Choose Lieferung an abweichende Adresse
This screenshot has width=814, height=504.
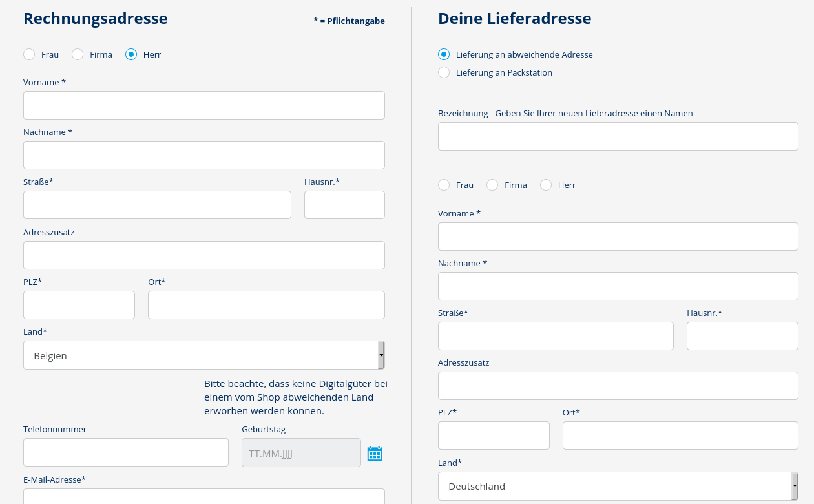pyautogui.click(x=444, y=54)
